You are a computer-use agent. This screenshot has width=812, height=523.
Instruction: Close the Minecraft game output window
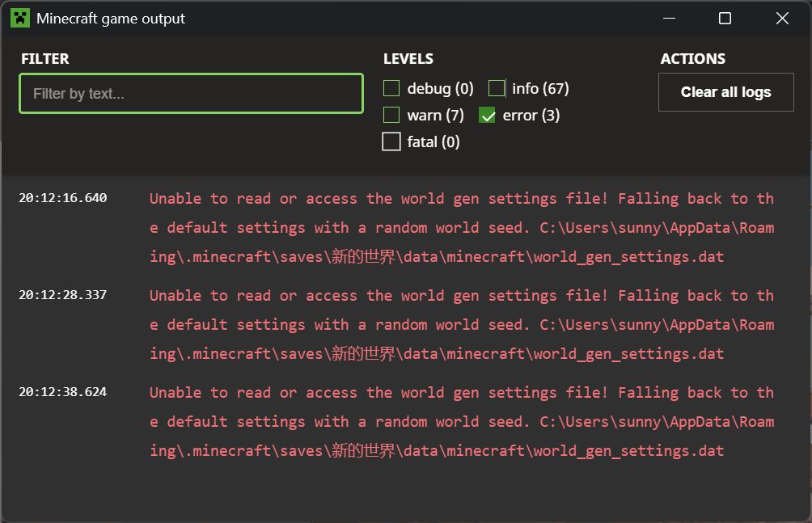click(782, 19)
